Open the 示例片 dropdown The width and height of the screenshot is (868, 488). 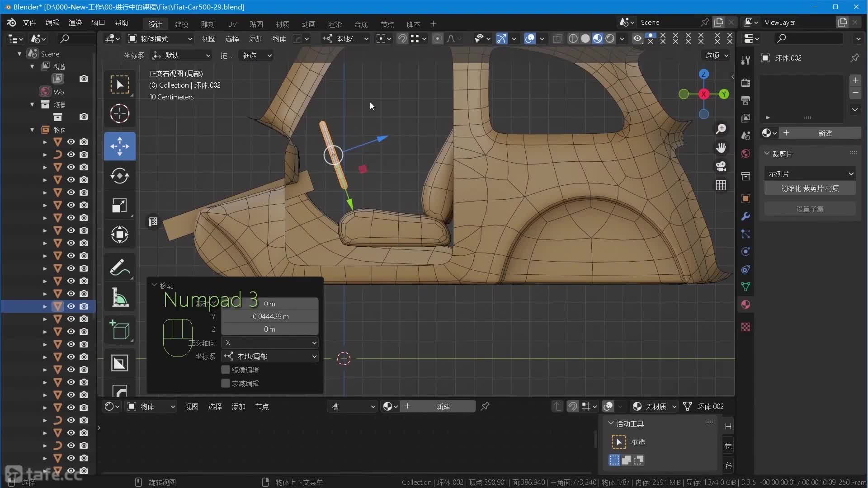coord(810,174)
